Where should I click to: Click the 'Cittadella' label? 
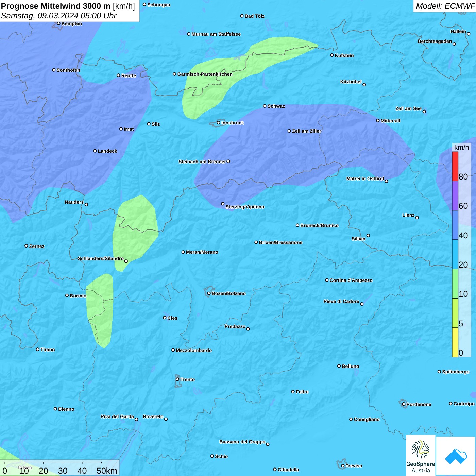(288, 470)
